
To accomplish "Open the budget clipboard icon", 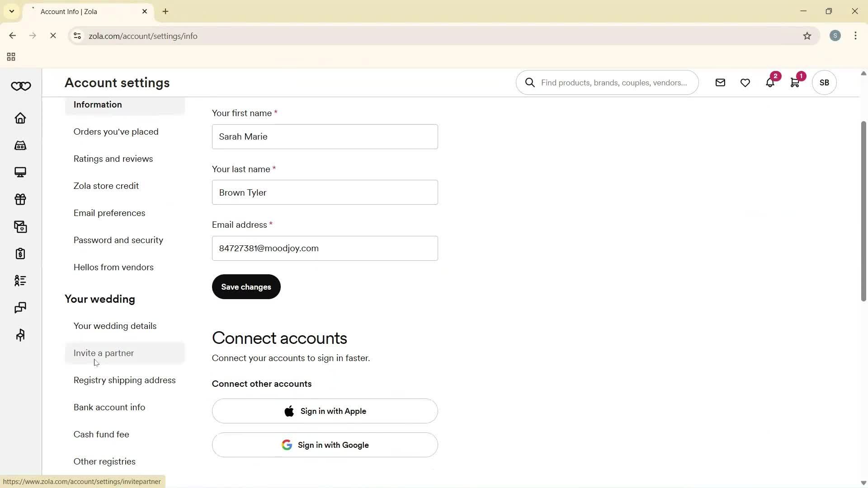I will [20, 253].
